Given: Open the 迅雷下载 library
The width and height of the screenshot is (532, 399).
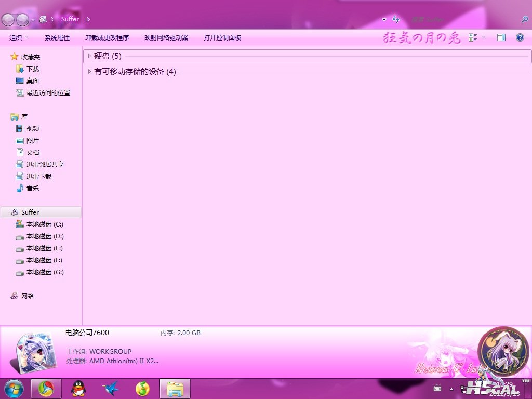Looking at the screenshot, I should pyautogui.click(x=39, y=177).
